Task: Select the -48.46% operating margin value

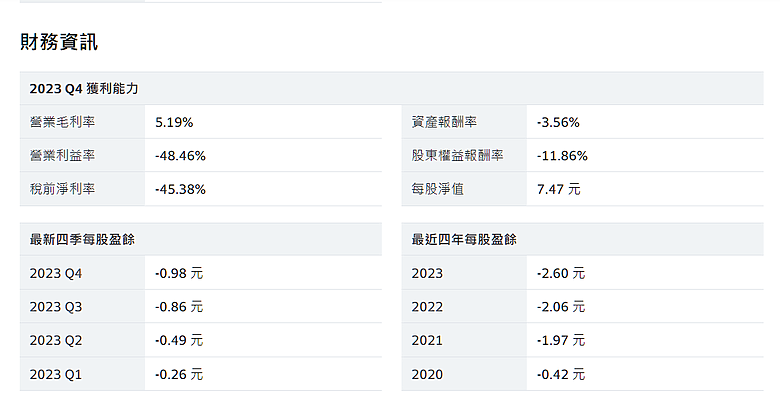Action: point(180,156)
